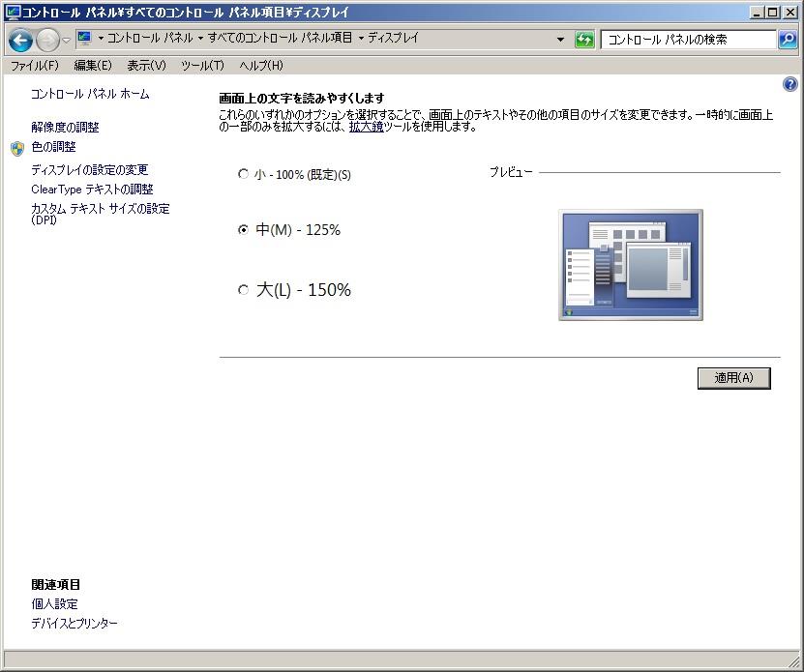Open the 編集(E) menu
Viewport: 804px width, 672px height.
coord(93,66)
